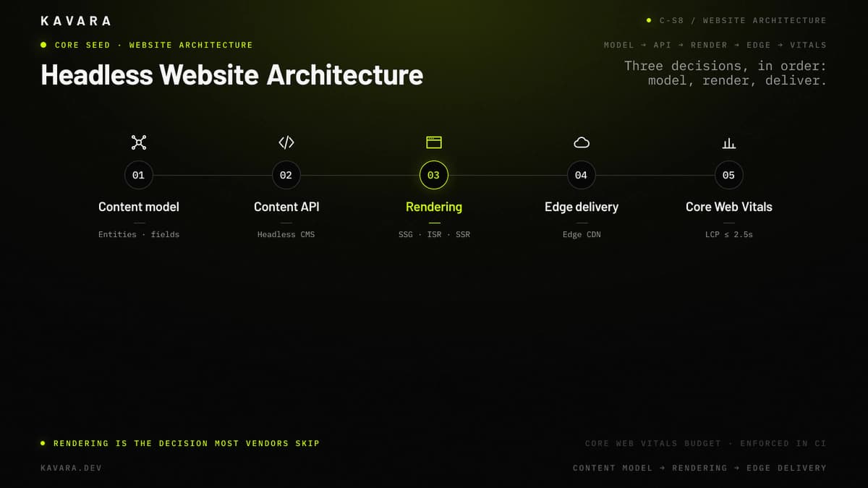The image size is (868, 488).
Task: Click "RENDERING IS THE DECISION MOST VENDORS SKIP"
Action: coord(187,443)
